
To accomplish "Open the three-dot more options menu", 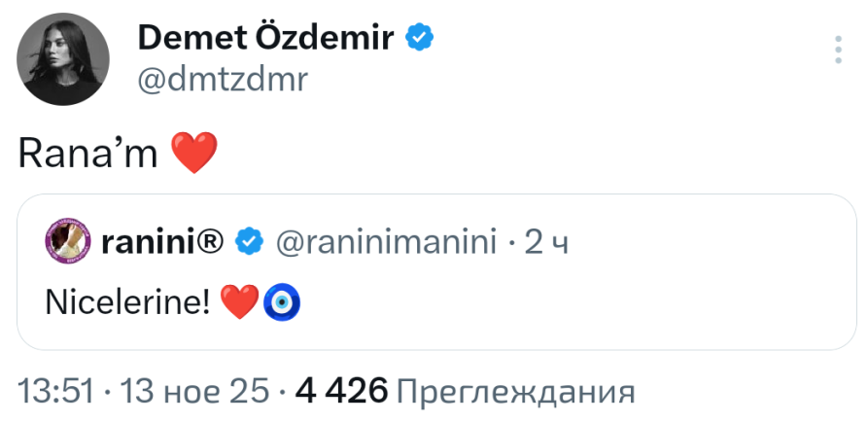I will [838, 51].
